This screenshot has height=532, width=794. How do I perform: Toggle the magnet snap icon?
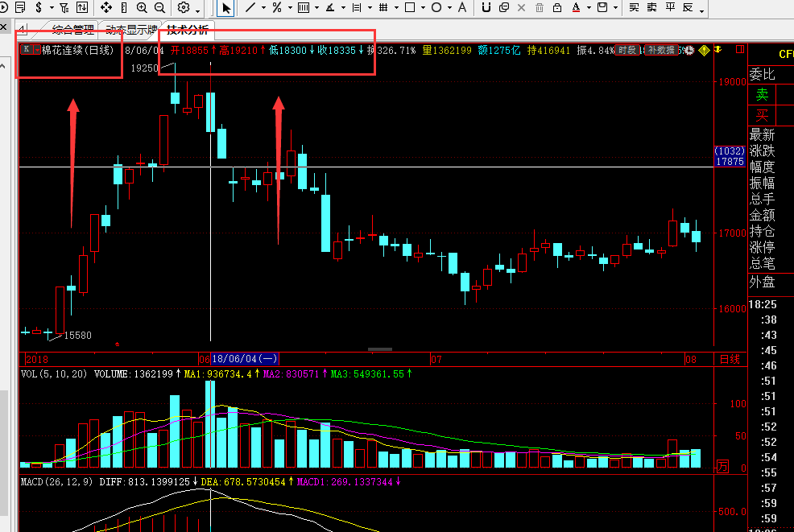486,7
